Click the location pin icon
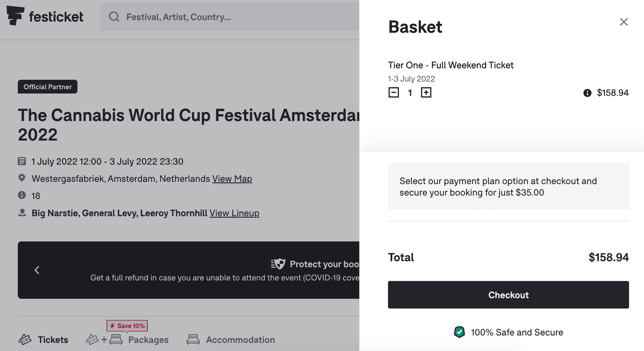 pos(22,178)
